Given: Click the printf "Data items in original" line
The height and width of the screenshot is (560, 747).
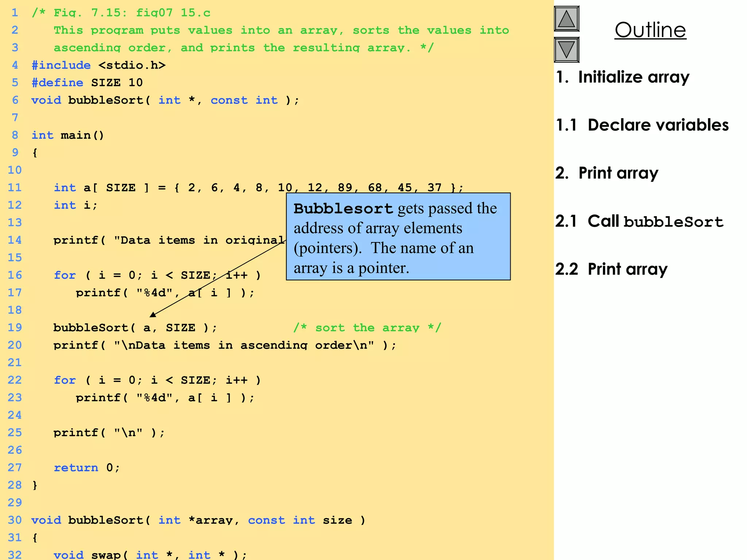Looking at the screenshot, I should tap(169, 240).
